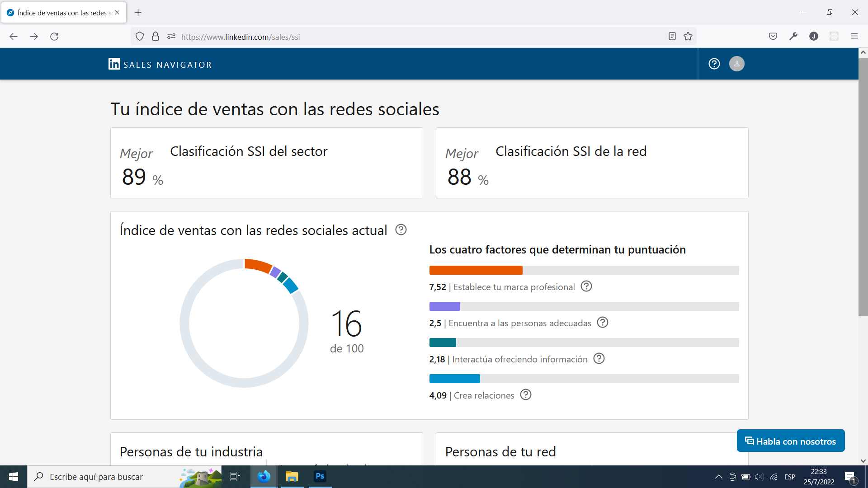Click the blue Crea relaciones progress bar

(455, 379)
